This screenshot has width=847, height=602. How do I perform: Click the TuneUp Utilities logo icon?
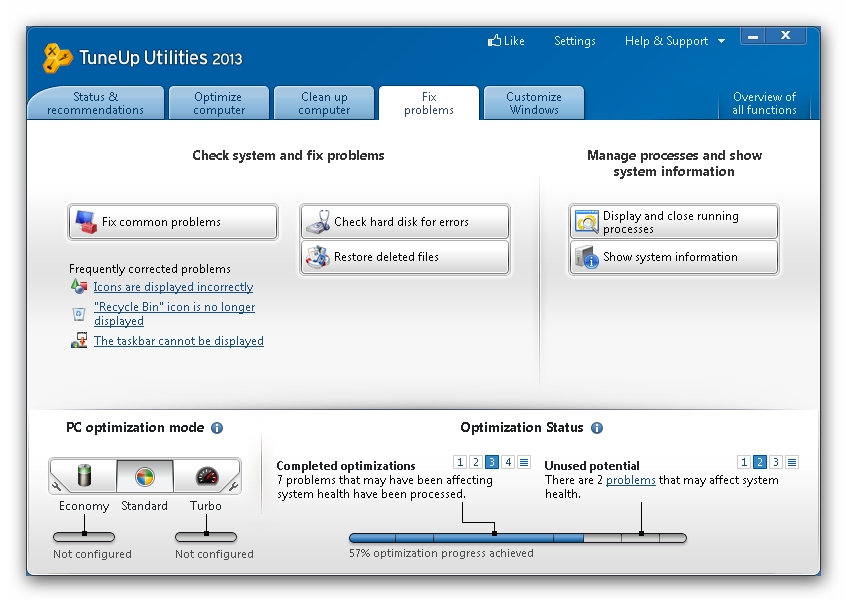(57, 57)
